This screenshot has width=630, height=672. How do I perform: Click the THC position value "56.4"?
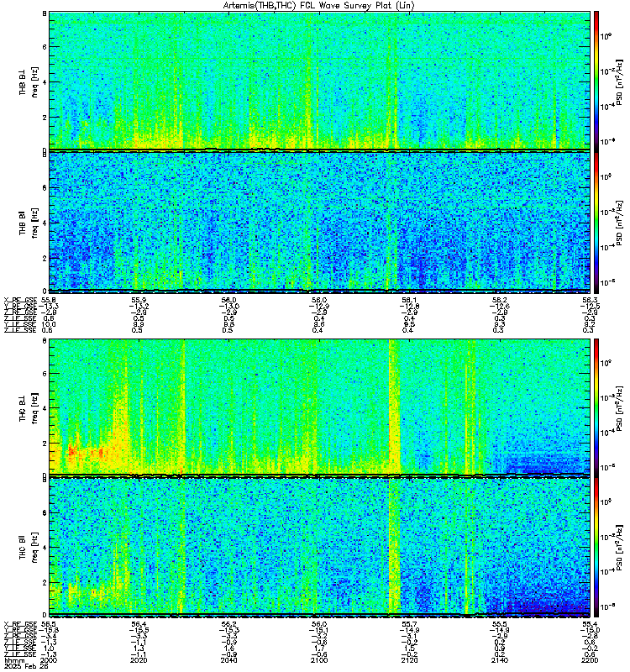pyautogui.click(x=139, y=624)
